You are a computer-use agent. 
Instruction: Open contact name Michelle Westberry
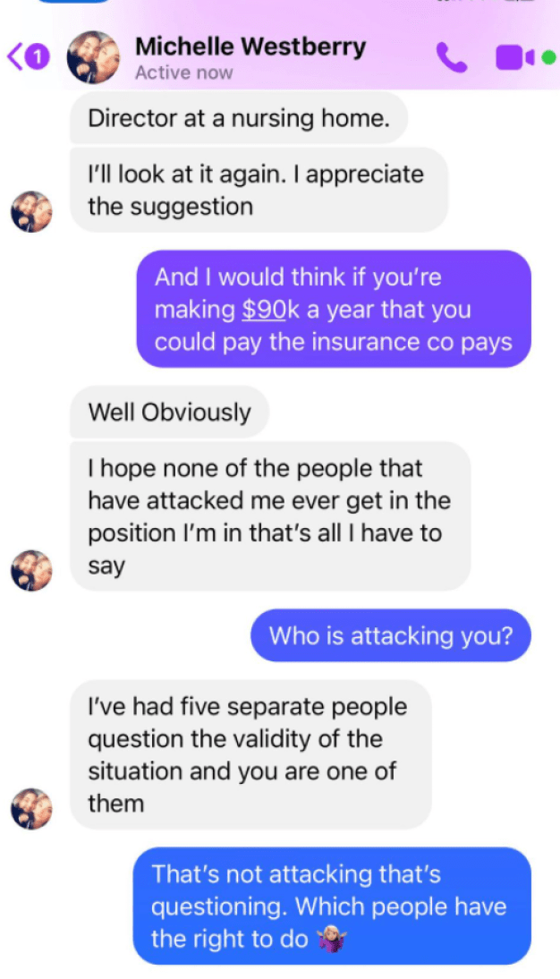tap(250, 47)
